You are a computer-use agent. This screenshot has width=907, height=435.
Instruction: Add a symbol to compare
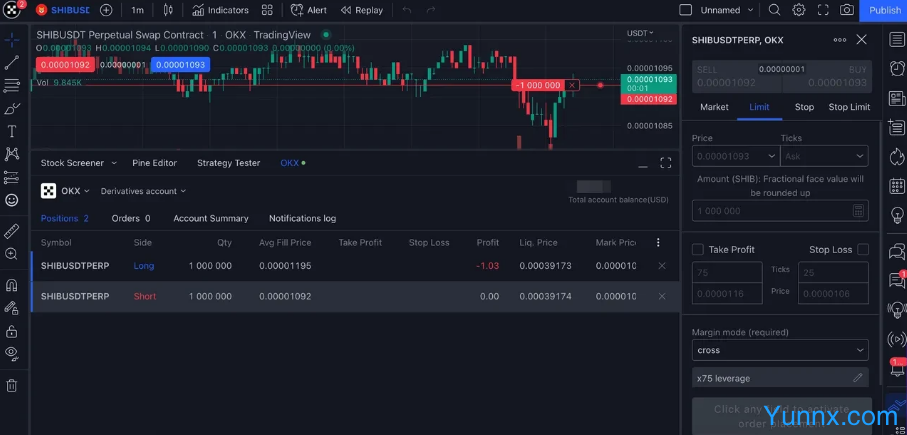tap(106, 10)
